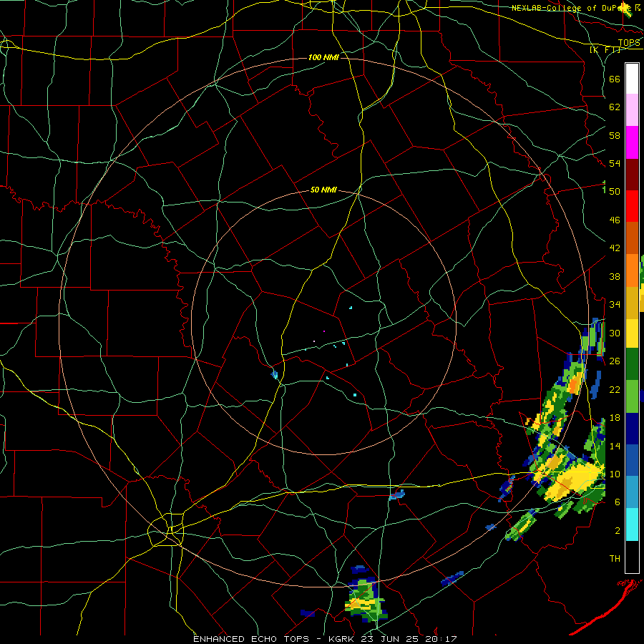Click the '23 JUN 25' date in caption

click(x=392, y=639)
